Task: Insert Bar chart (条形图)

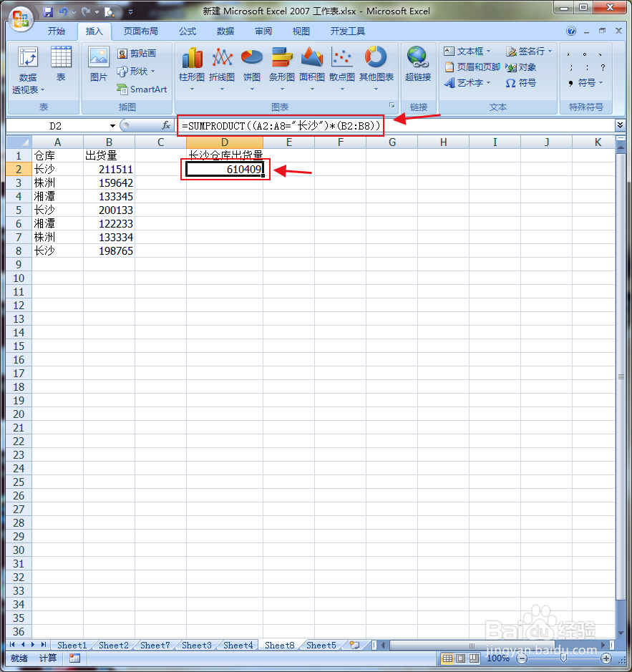Action: pyautogui.click(x=282, y=69)
